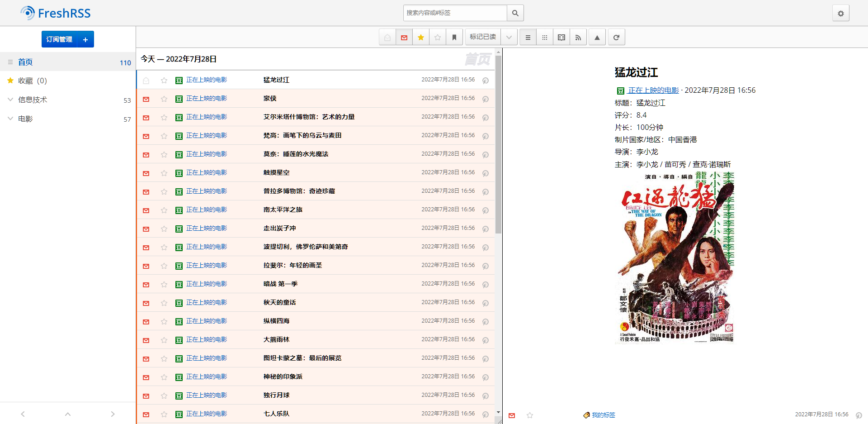Viewport: 868px width, 424px height.
Task: Expand the 信息技术 category chevron
Action: pyautogui.click(x=10, y=100)
